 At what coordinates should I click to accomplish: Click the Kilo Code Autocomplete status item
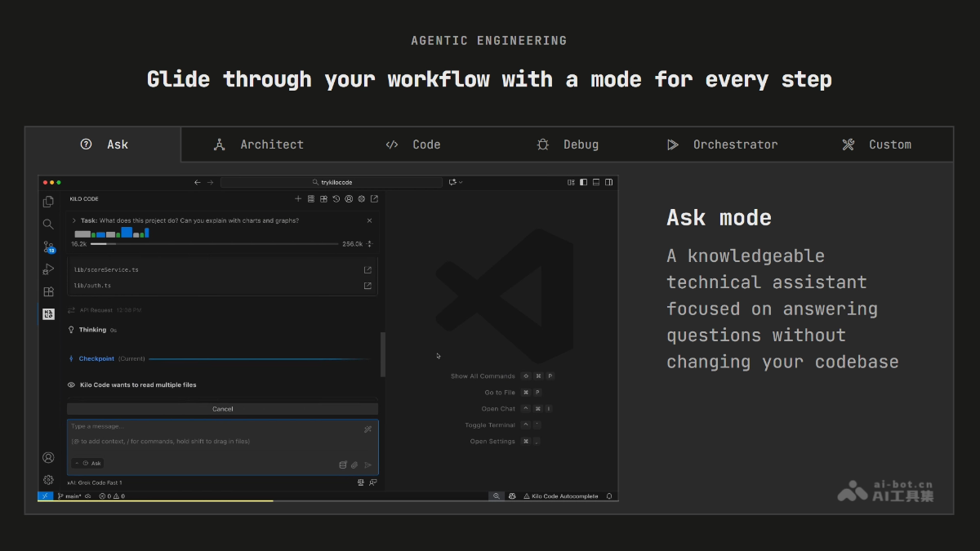[x=564, y=495]
